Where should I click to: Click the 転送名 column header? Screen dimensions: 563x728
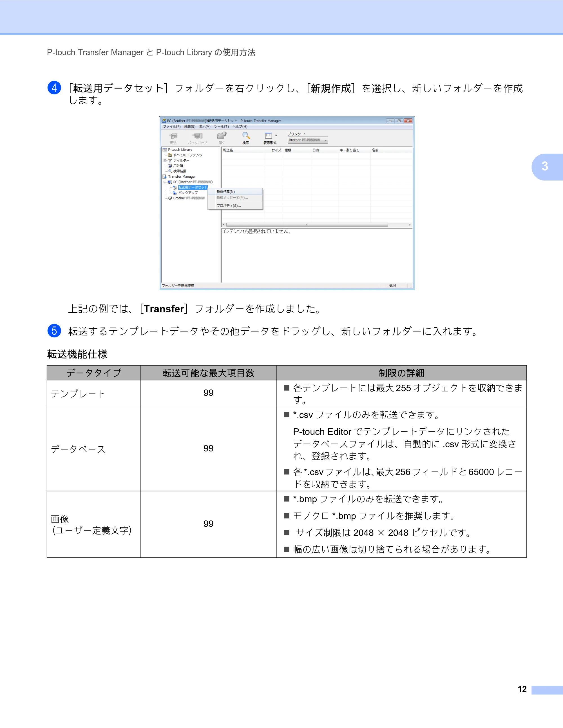point(243,150)
